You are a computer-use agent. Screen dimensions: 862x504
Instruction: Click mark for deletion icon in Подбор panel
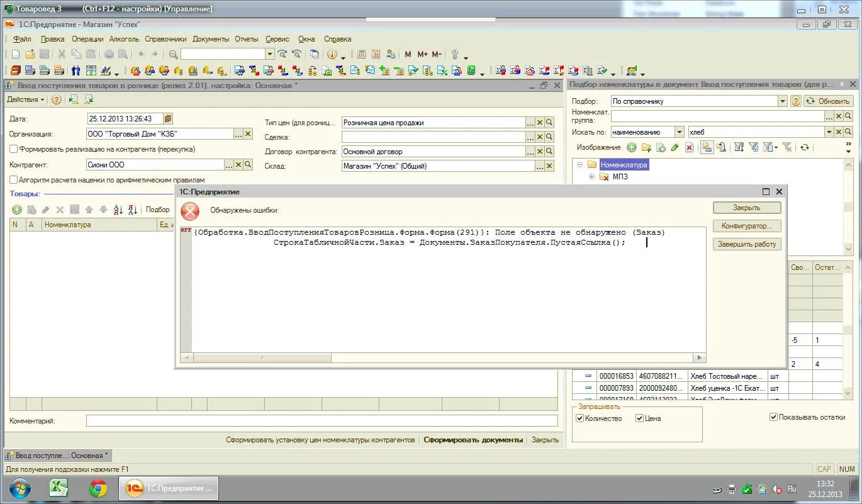(690, 147)
